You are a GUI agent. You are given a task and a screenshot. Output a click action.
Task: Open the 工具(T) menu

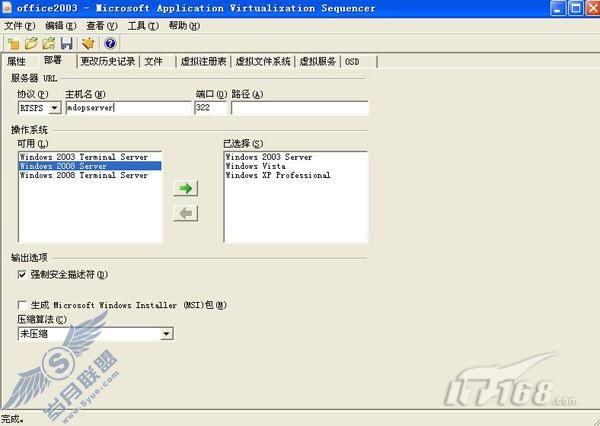[143, 26]
